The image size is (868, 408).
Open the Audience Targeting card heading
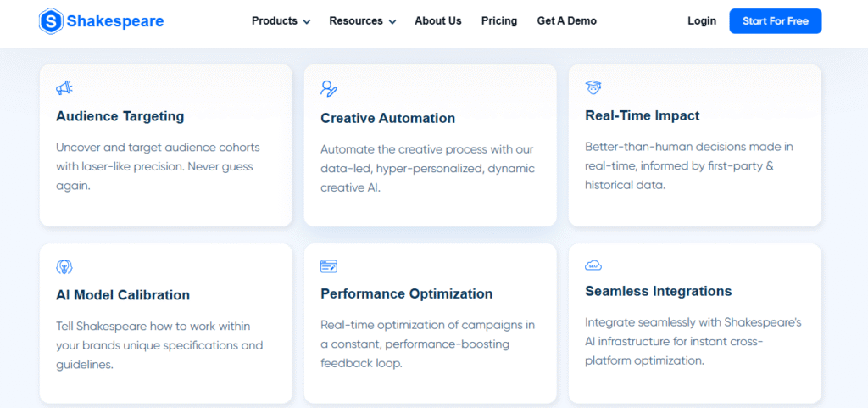120,116
